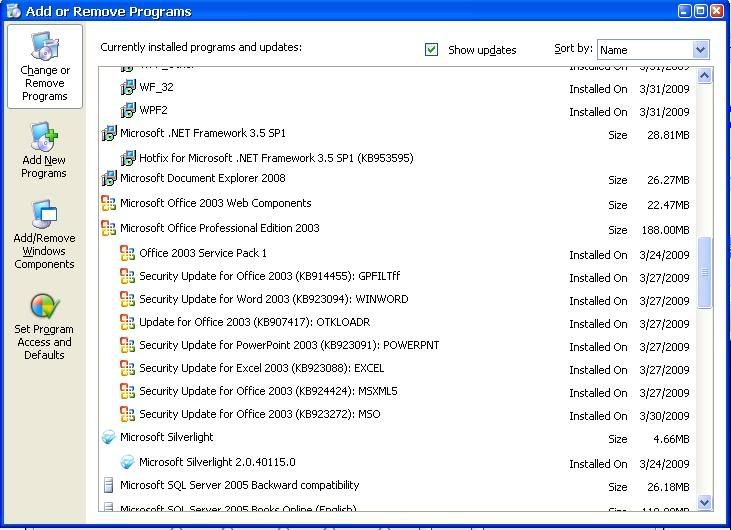
Task: Open Change or Remove Programs pane
Action: point(45,67)
